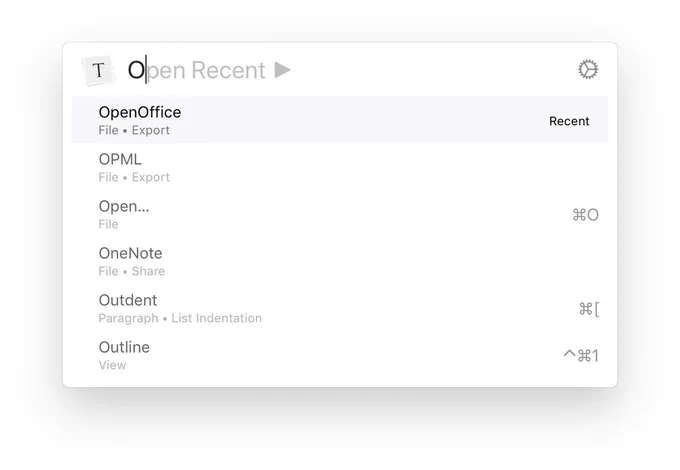The image size is (680, 470).
Task: Pick the OneNote share command
Action: click(x=340, y=261)
